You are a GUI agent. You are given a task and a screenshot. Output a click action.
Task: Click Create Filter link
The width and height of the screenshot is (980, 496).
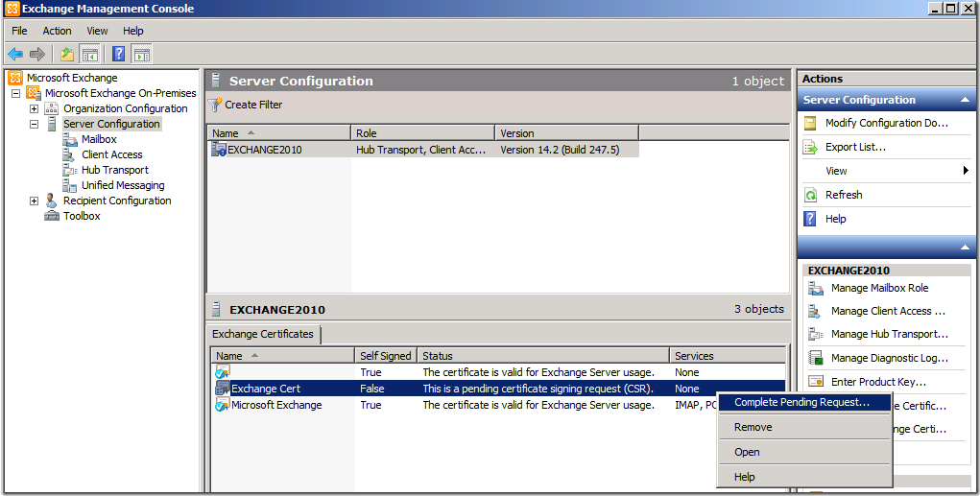(x=253, y=105)
